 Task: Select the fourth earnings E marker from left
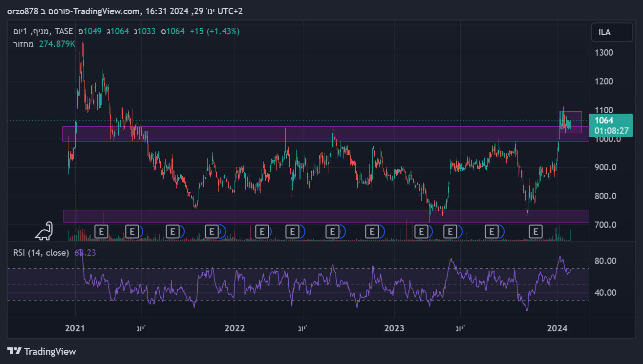212,231
